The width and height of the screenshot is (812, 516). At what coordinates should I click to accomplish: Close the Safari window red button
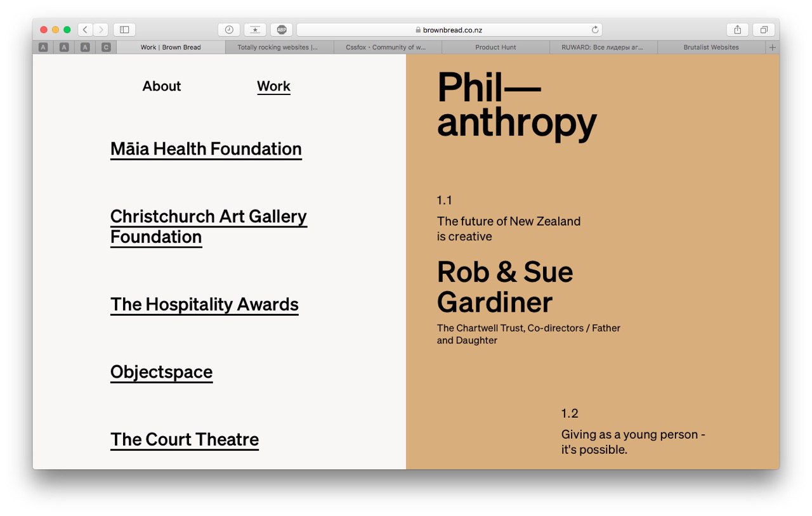pyautogui.click(x=44, y=30)
